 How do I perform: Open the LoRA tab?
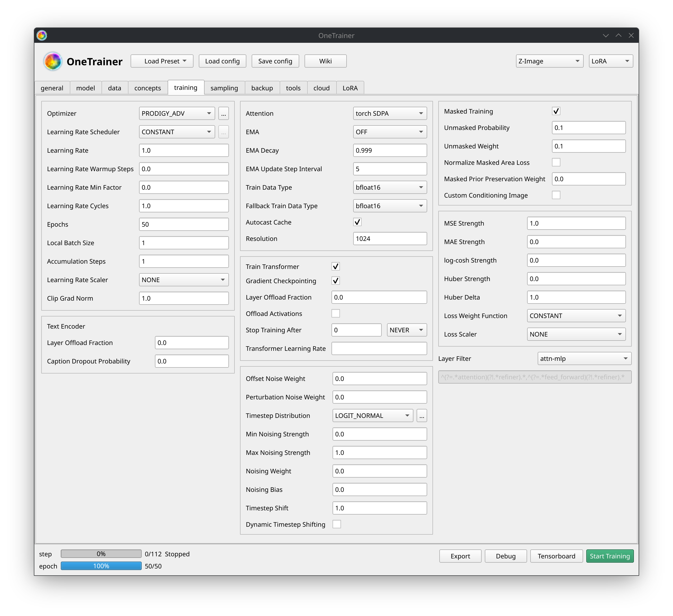click(x=350, y=88)
